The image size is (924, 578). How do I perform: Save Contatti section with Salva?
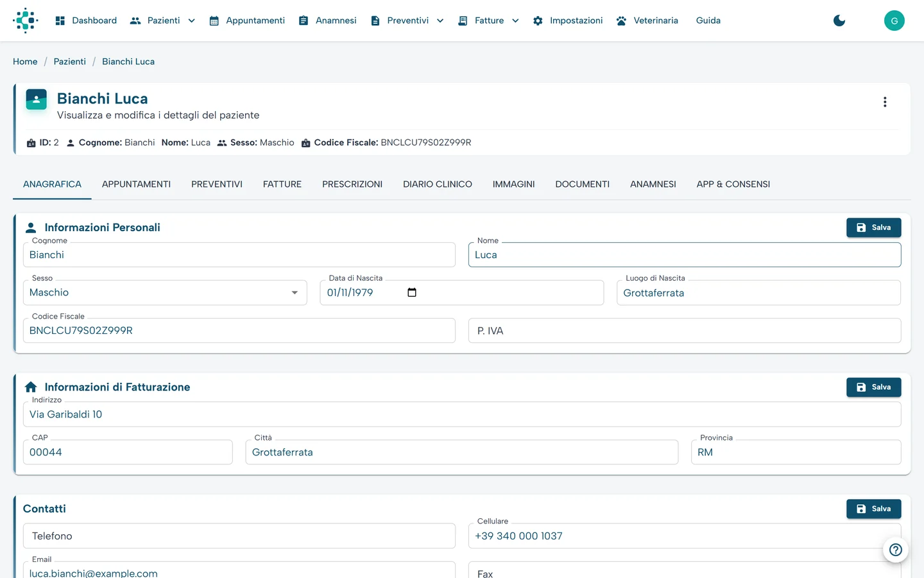(873, 509)
